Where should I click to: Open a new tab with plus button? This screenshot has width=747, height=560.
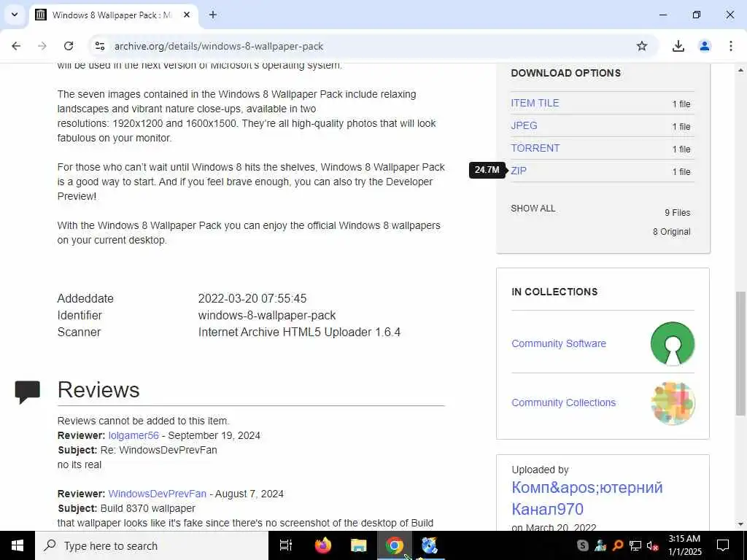[x=213, y=15]
